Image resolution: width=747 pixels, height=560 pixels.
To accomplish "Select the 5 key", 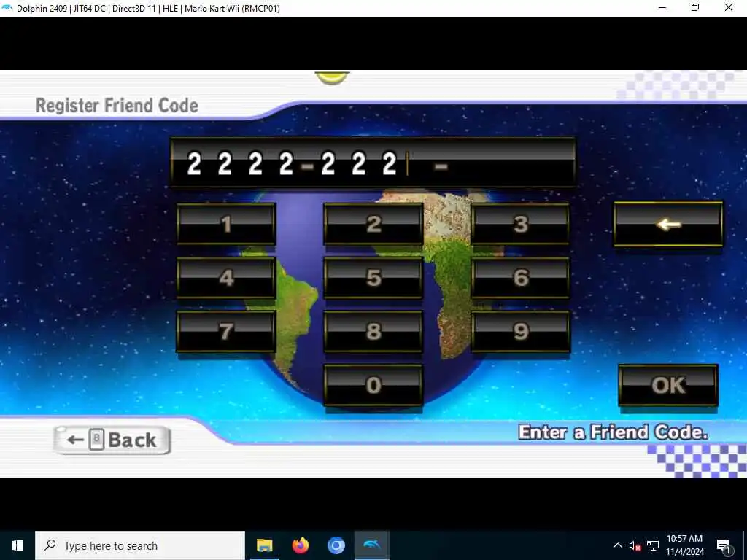I will pyautogui.click(x=373, y=278).
